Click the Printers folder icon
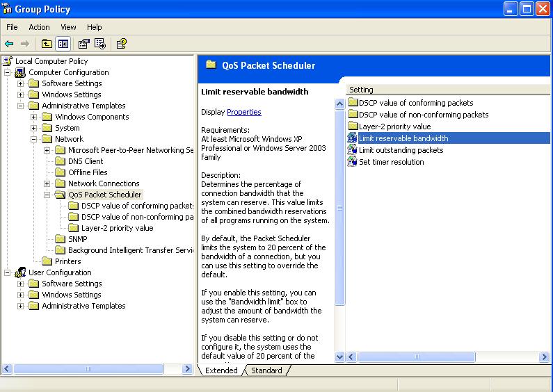This screenshot has height=392, width=553. 47,261
